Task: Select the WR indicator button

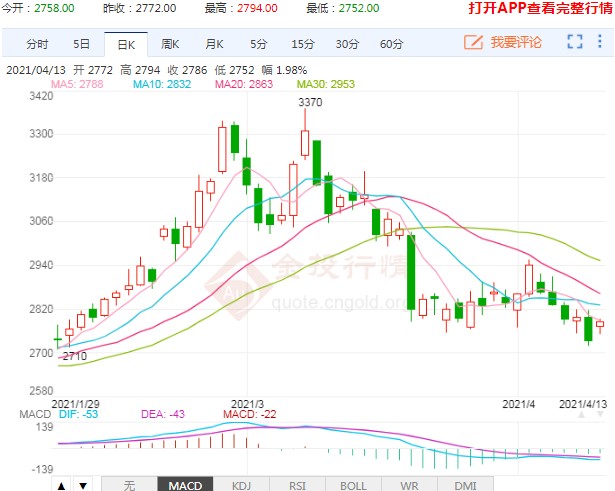Action: [x=409, y=486]
